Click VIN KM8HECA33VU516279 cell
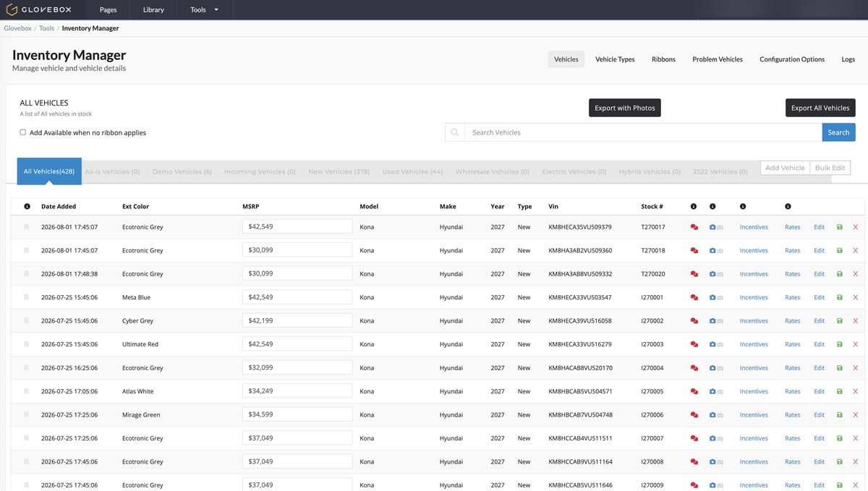 click(x=580, y=344)
